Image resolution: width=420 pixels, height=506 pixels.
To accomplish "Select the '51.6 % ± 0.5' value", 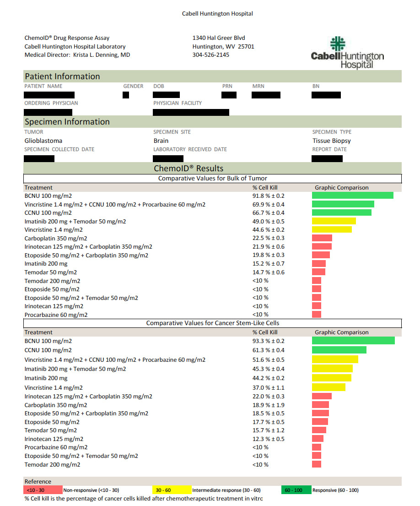I will pos(268,360).
